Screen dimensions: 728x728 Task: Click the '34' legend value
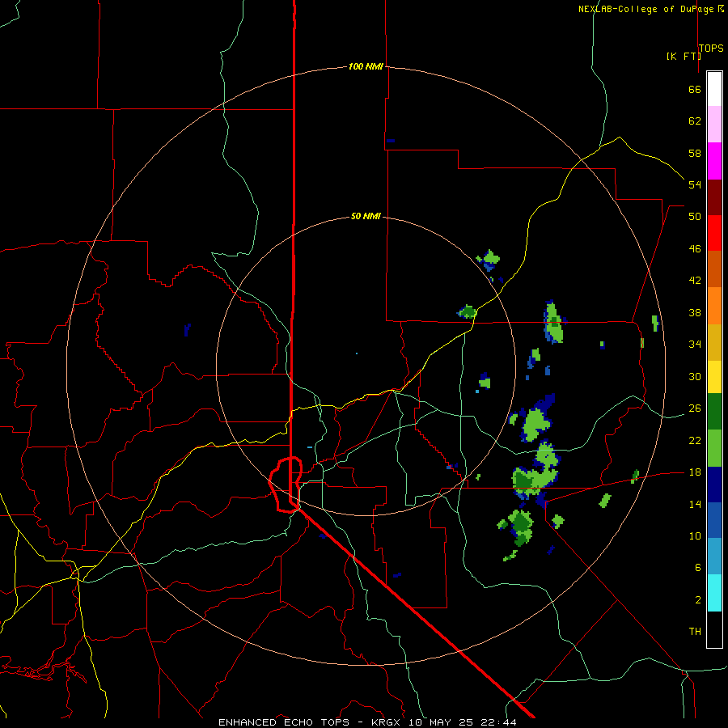point(695,345)
